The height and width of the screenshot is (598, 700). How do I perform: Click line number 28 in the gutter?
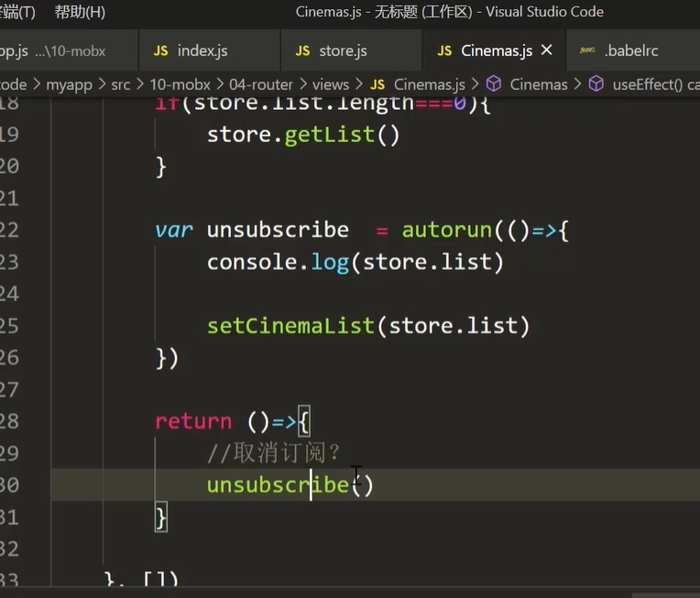coord(9,421)
